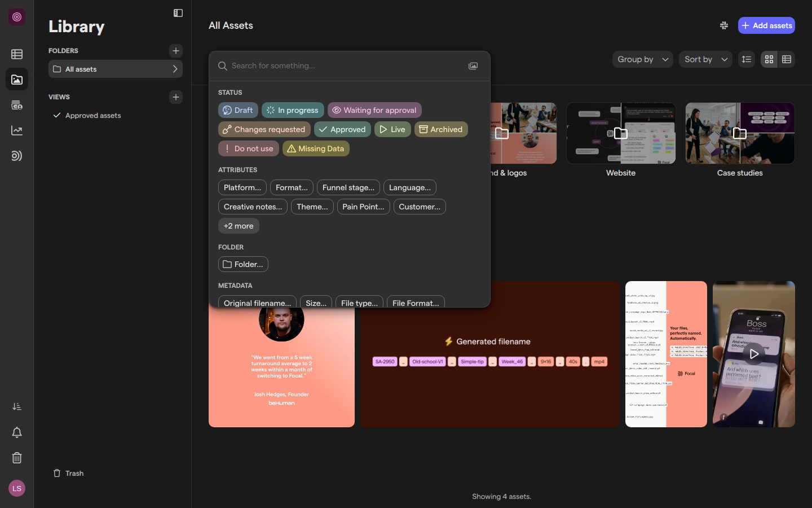This screenshot has width=812, height=508.
Task: Open the Platform attribute filter
Action: 242,187
